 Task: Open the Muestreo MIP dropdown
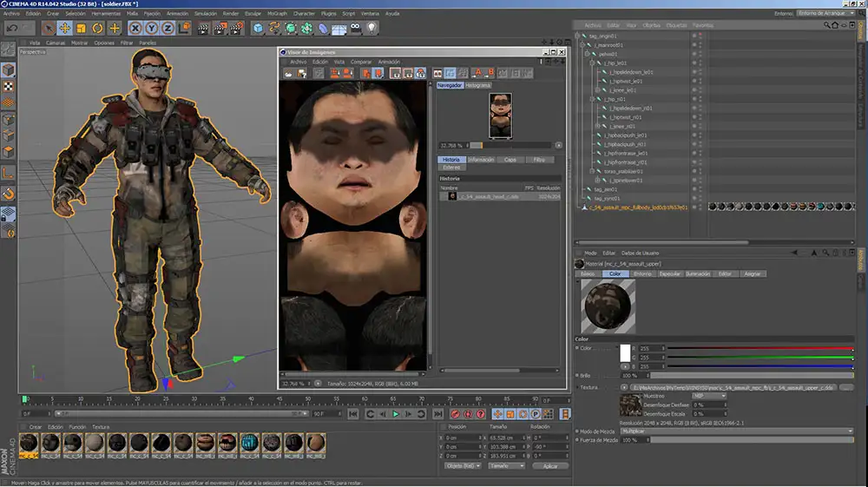[708, 396]
